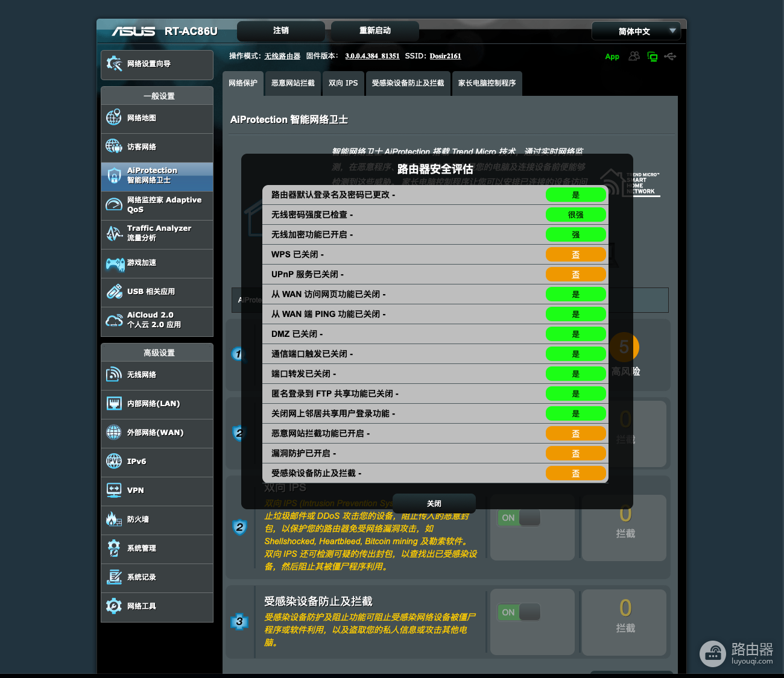Click 否 status for 漏洞防护已开启
Screen dimensions: 784x678
pos(576,453)
